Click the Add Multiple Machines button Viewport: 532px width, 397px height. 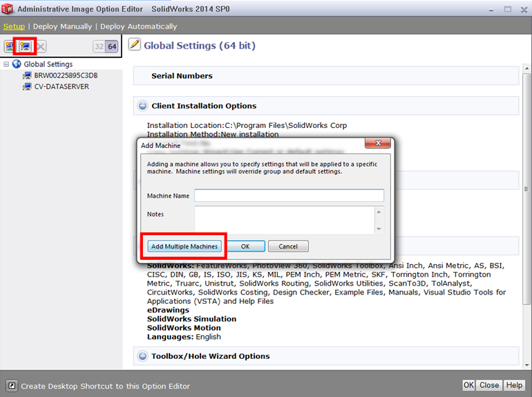tap(184, 246)
